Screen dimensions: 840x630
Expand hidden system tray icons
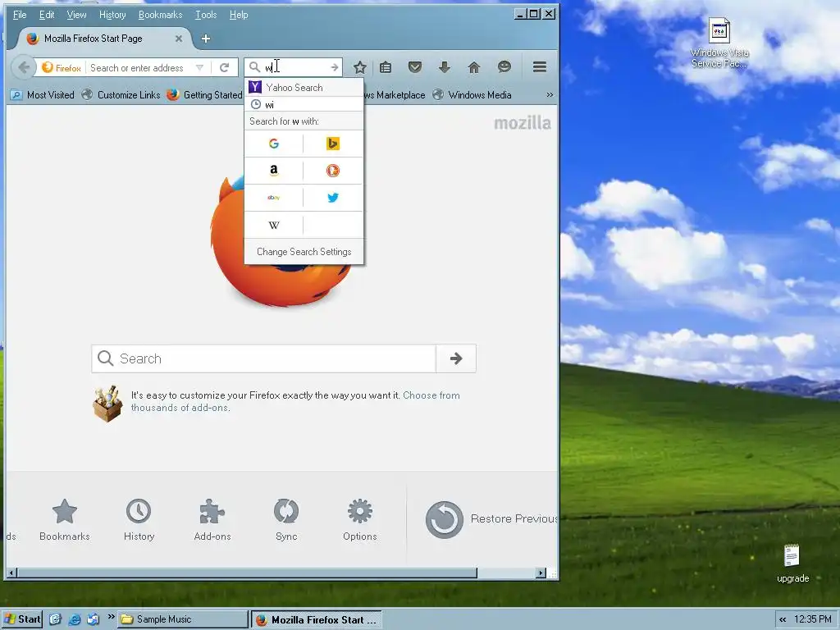coord(783,619)
